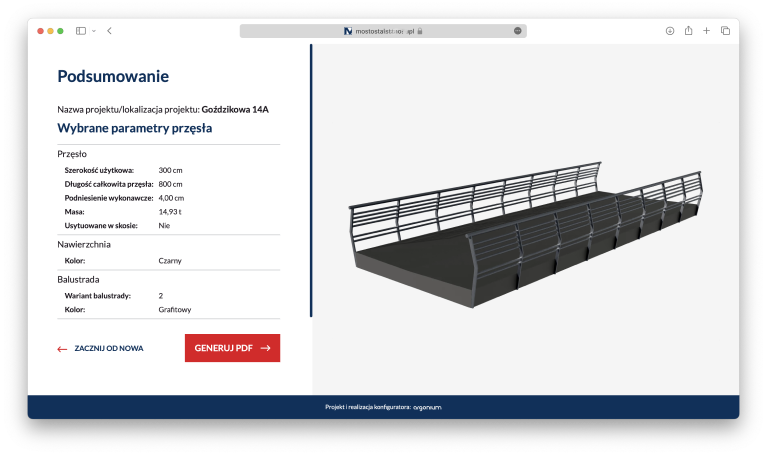767x455 pixels.
Task: Click the arrow icon in GENERUJ PDF
Action: [266, 348]
